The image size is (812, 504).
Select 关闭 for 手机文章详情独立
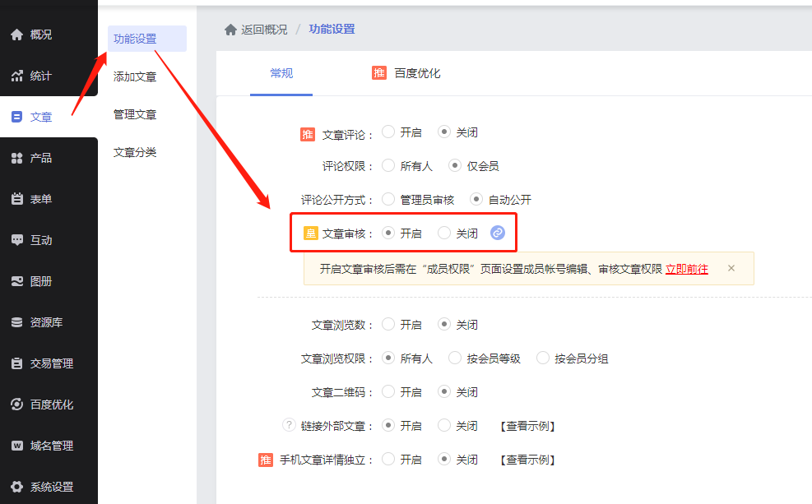[443, 459]
